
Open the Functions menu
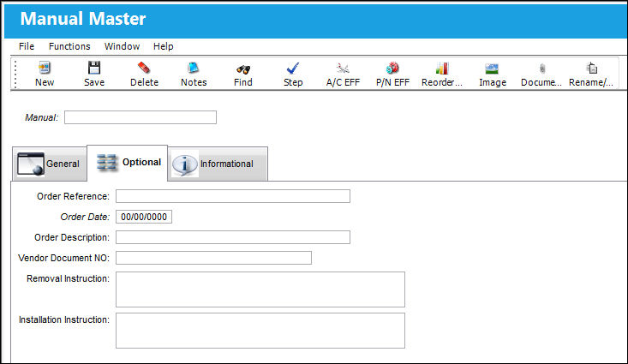[69, 46]
